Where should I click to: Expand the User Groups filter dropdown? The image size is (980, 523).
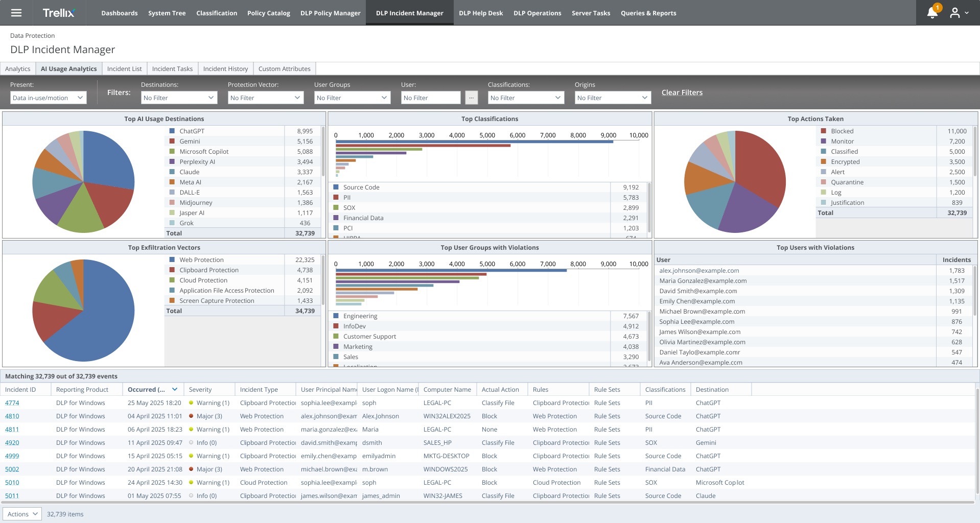pos(353,98)
